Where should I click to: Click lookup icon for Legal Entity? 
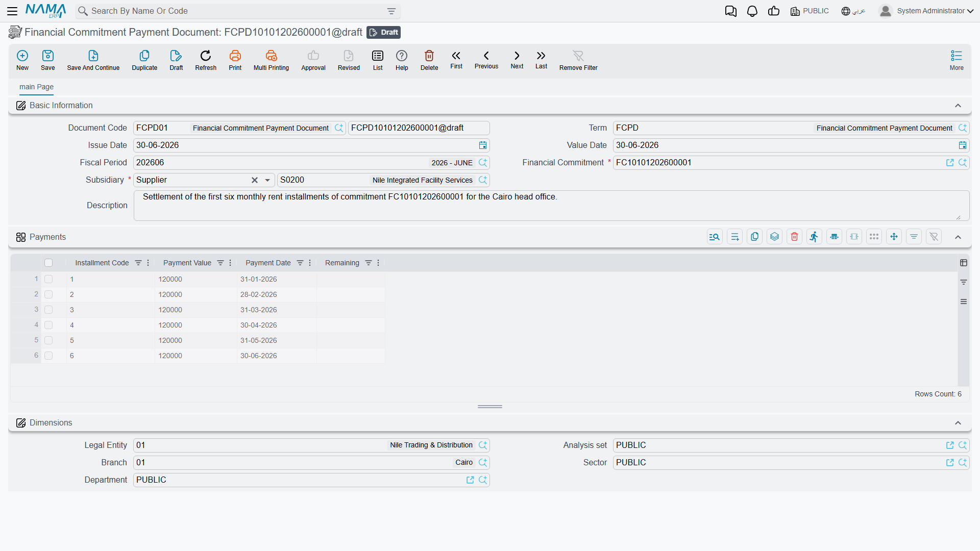tap(483, 445)
